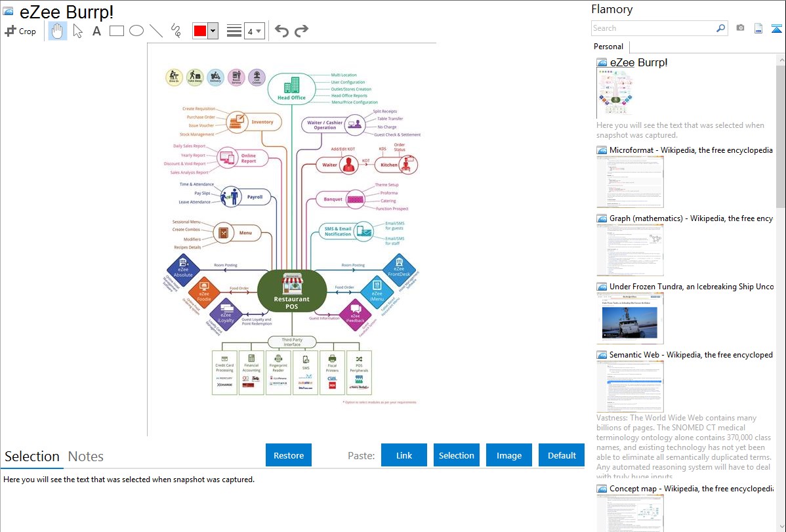Click the Image paste button
Image resolution: width=786 pixels, height=532 pixels.
(509, 455)
